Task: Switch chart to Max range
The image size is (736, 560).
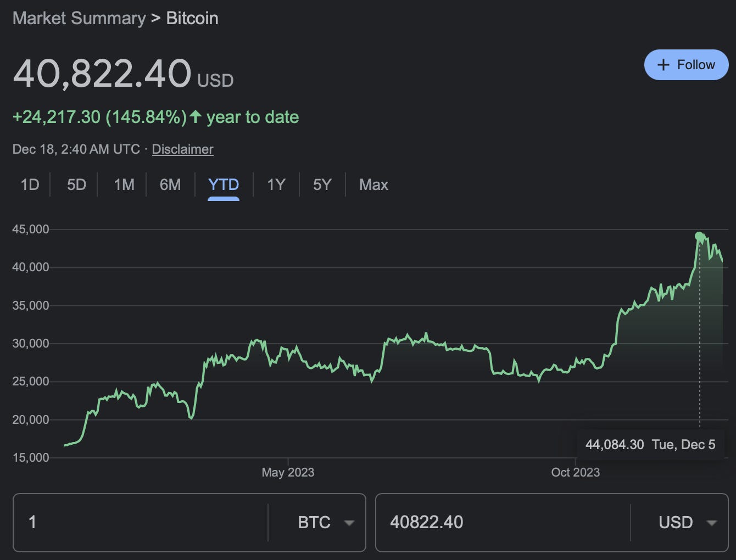Action: (x=373, y=184)
